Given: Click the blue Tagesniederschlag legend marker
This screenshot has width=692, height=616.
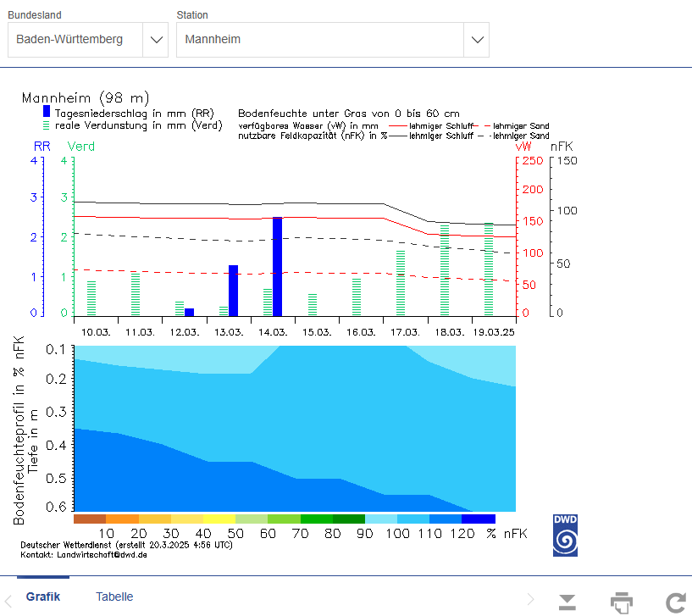Looking at the screenshot, I should [x=47, y=111].
